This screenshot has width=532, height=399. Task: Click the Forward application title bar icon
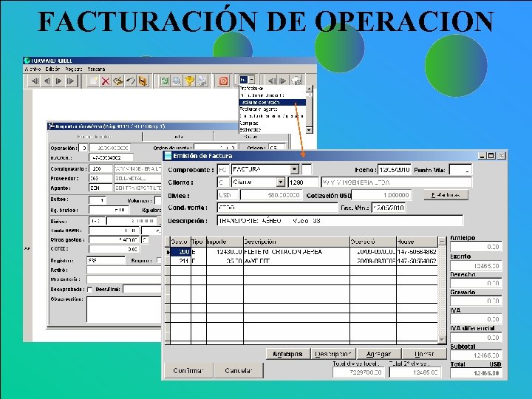click(27, 61)
